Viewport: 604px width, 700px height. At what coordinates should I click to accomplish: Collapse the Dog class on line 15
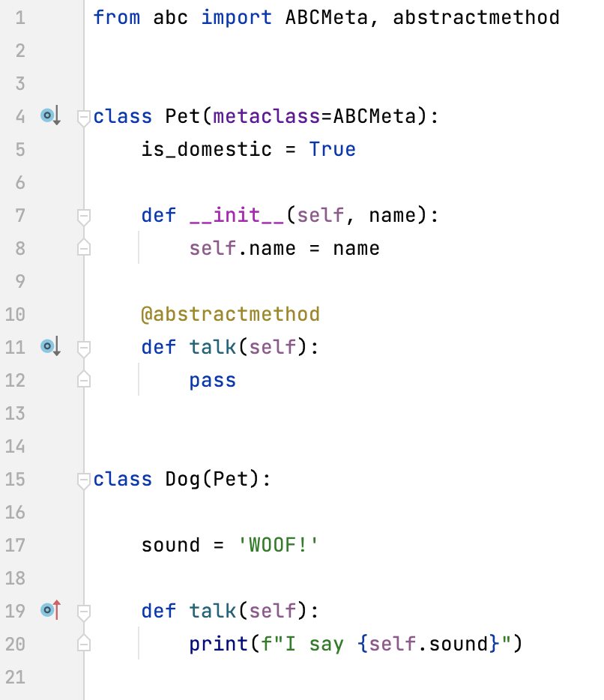tap(83, 479)
